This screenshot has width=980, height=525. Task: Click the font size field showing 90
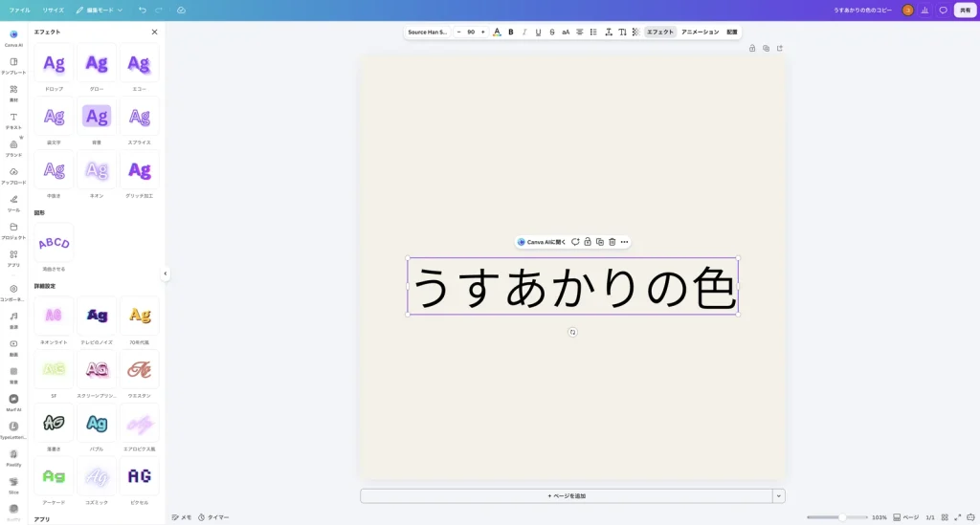(471, 32)
